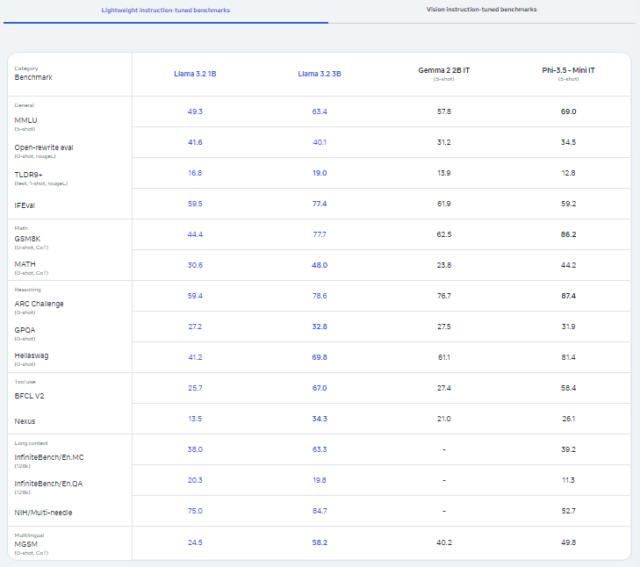Screen dimensions: 640x567
Task: Click TLDR9+ score 16.8
Action: pyautogui.click(x=195, y=173)
